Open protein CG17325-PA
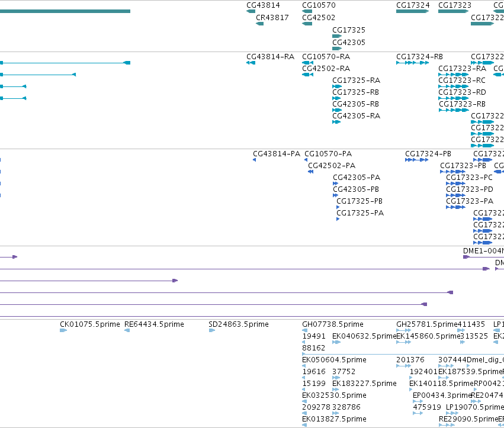 click(x=360, y=213)
